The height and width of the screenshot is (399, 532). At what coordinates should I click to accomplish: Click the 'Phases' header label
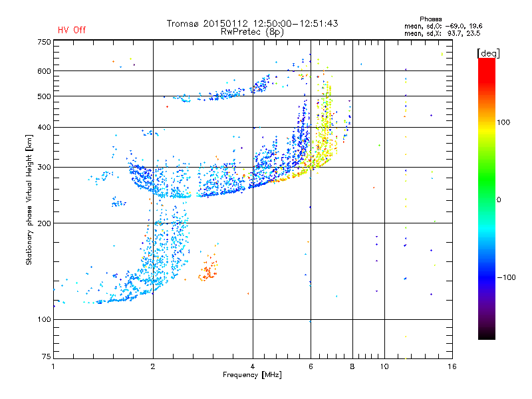click(x=430, y=19)
